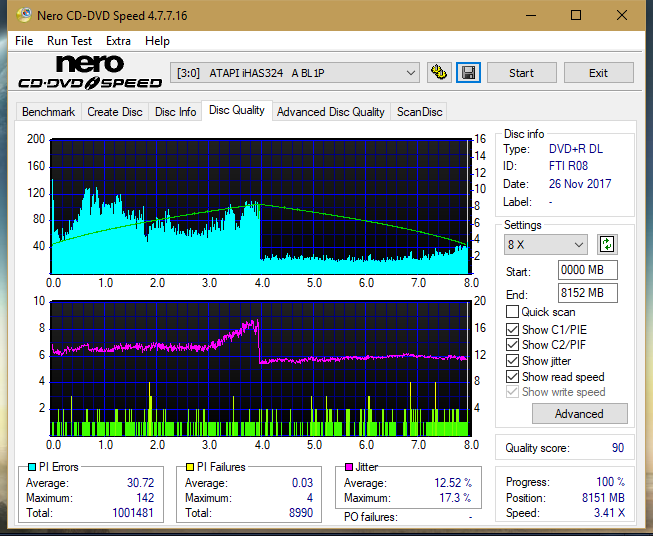Toggle Show C1/PIE checkbox
This screenshot has height=536, width=653.
(512, 329)
